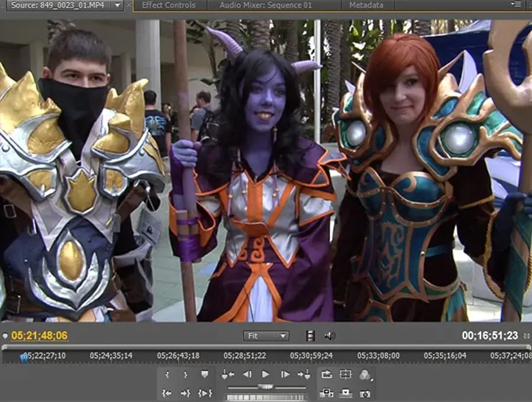
Task: Open the Audio Mixer: Sequence 01 tab
Action: (266, 5)
